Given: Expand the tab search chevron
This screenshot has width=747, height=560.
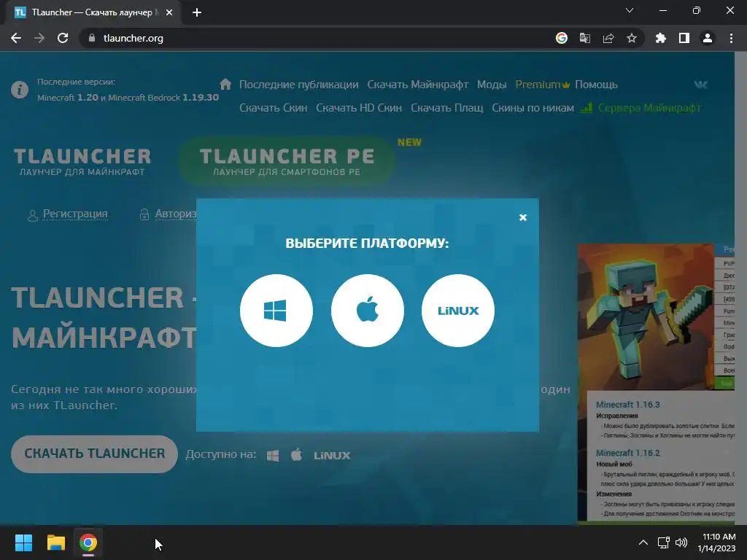Looking at the screenshot, I should tap(630, 10).
